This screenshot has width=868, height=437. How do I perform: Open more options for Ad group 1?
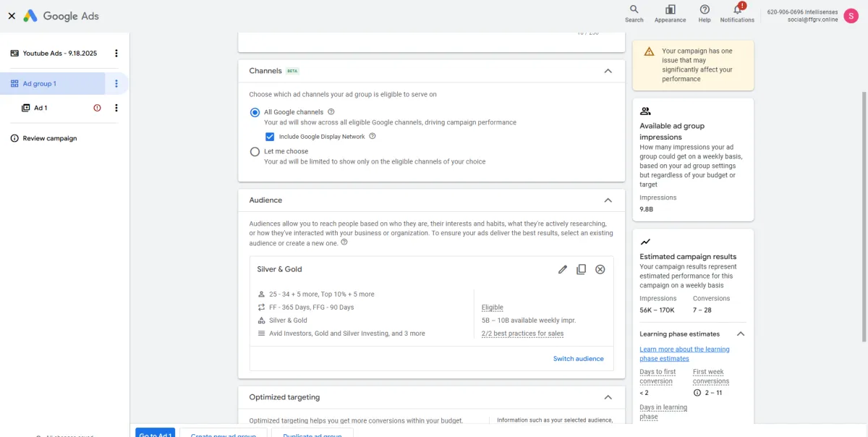(116, 84)
